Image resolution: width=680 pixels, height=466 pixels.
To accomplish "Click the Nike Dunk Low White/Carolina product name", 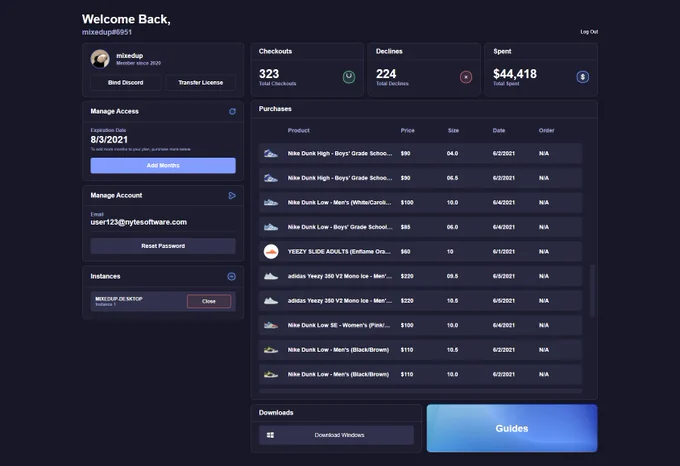I will (340, 202).
